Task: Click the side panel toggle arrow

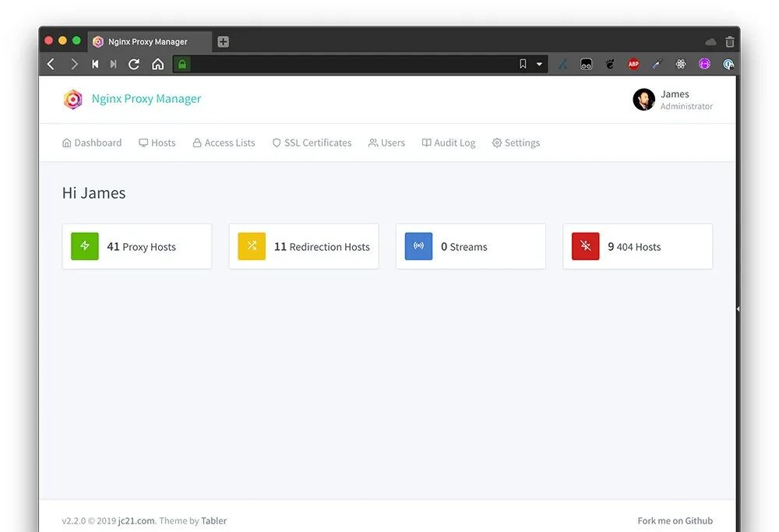Action: click(738, 309)
